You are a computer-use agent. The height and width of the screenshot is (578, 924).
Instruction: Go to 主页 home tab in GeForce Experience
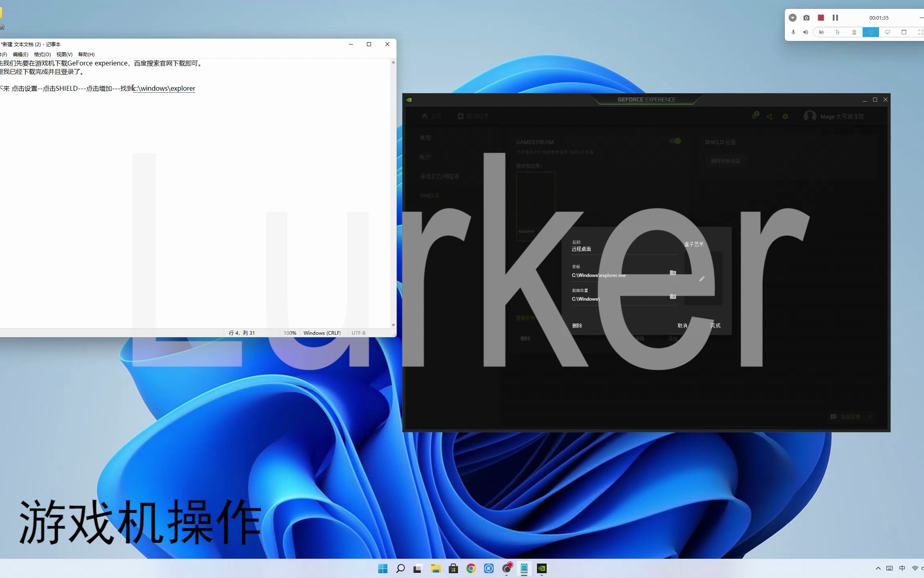(432, 116)
